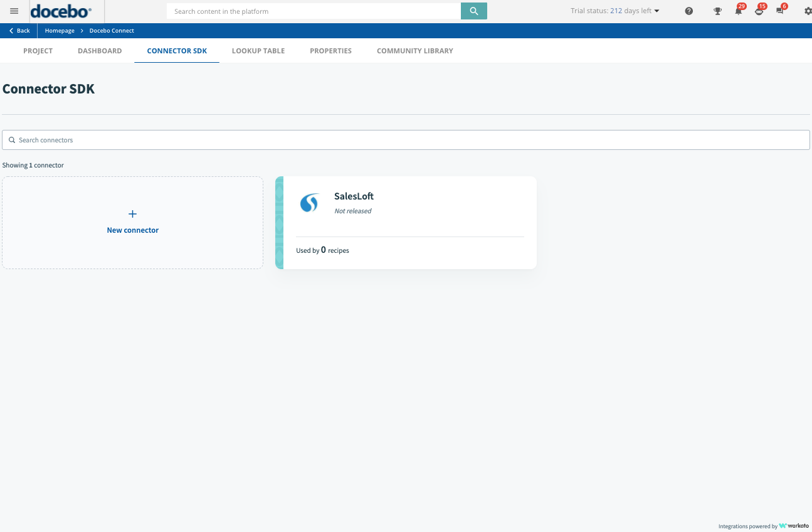Switch to the DASHBOARD tab
The width and height of the screenshot is (812, 532).
100,51
